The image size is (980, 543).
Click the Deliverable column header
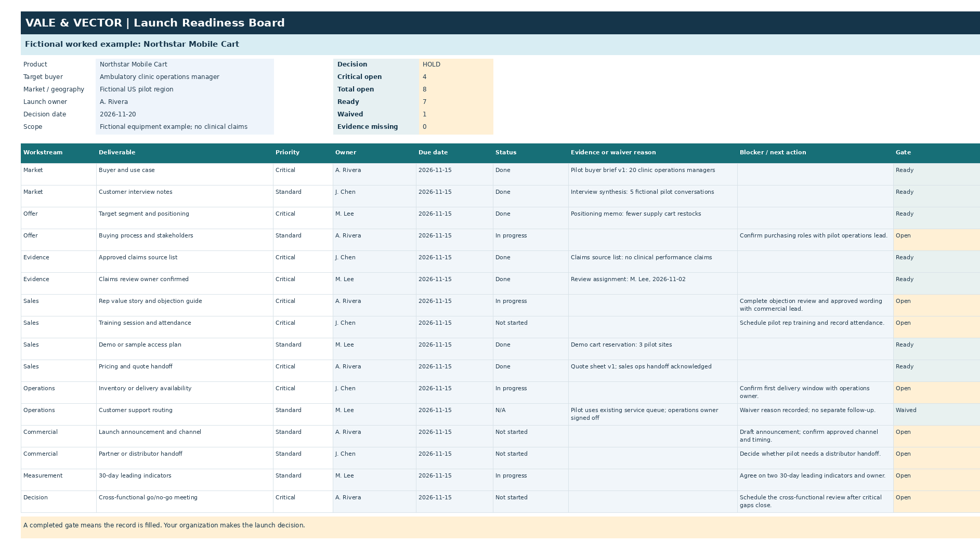pyautogui.click(x=185, y=153)
